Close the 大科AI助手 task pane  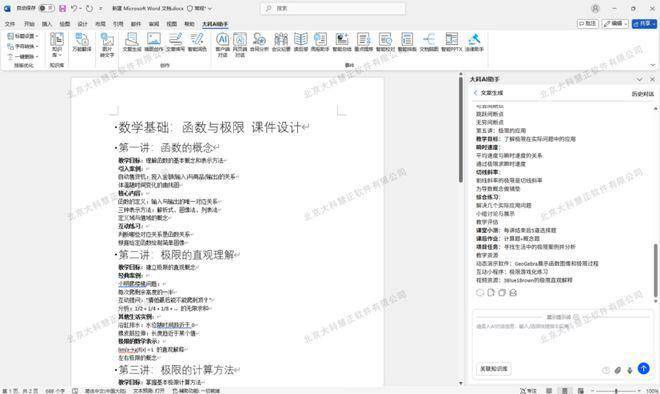[x=652, y=79]
